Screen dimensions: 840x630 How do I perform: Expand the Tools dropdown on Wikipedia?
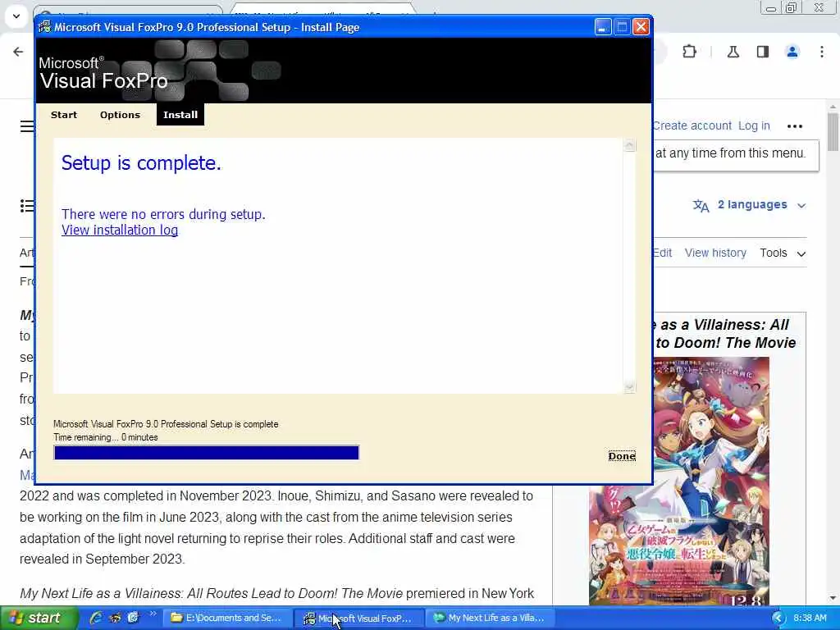782,253
